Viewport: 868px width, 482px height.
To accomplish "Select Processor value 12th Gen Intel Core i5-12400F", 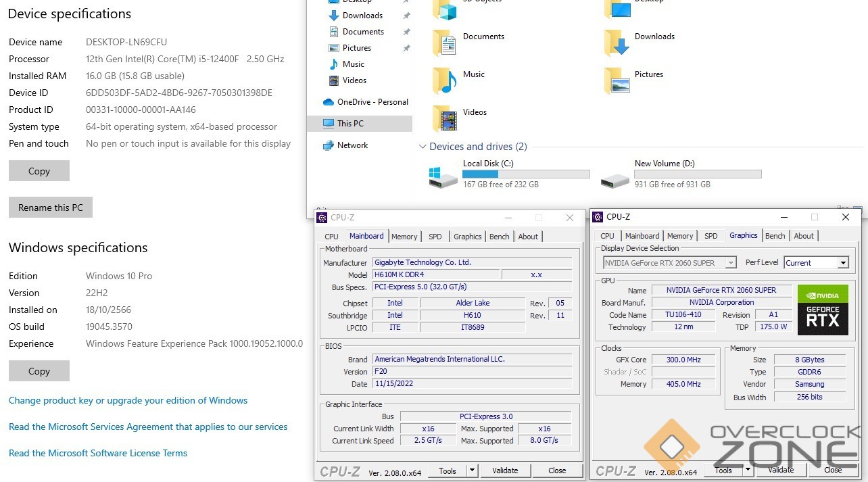I will tap(185, 59).
